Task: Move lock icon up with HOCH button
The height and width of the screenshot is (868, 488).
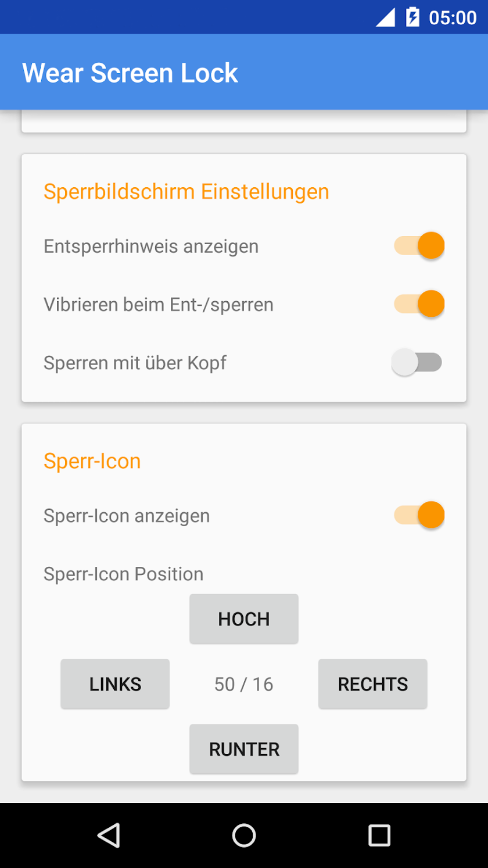Action: tap(244, 619)
